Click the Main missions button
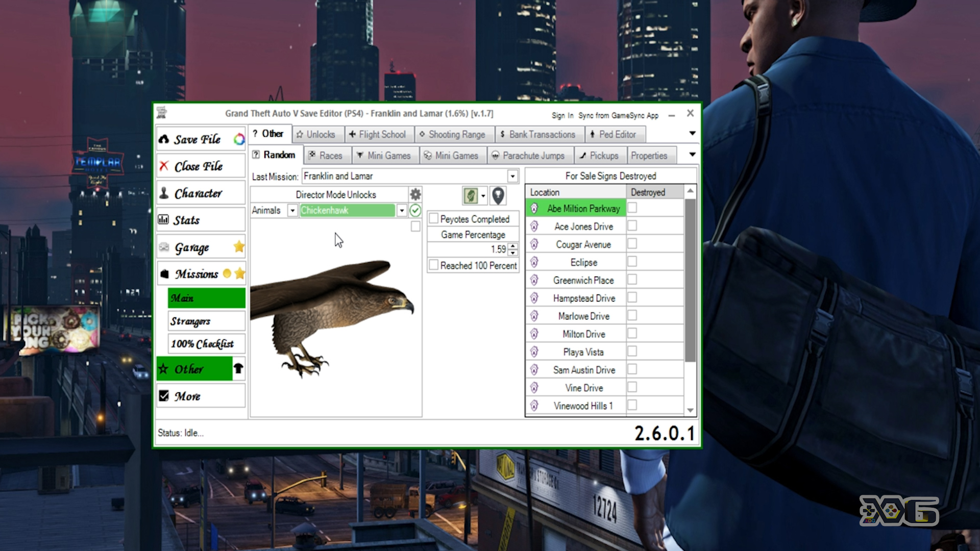 206,297
